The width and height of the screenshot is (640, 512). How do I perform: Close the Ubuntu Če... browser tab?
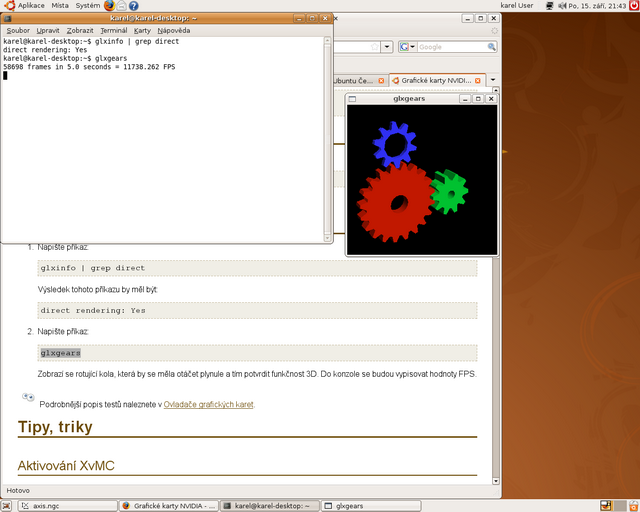[381, 80]
